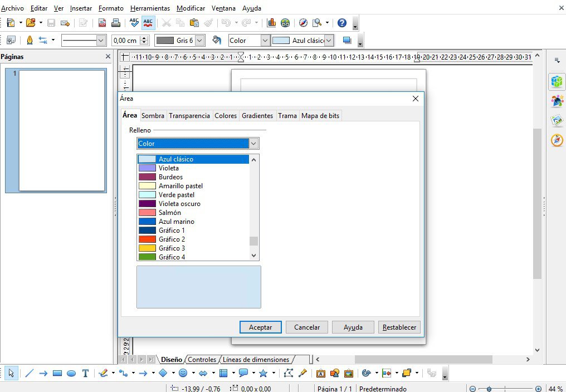Insert a chart using the Gráfico icon
This screenshot has height=392, width=566.
(272, 22)
